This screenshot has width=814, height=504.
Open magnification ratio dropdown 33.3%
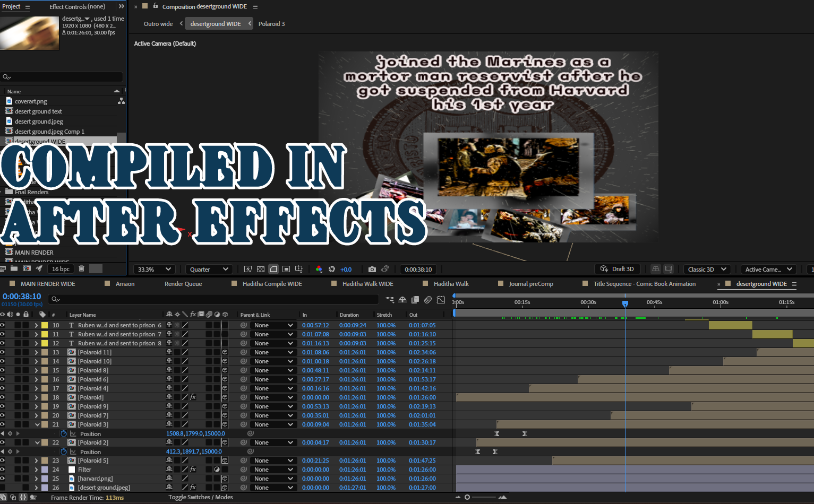pos(154,269)
